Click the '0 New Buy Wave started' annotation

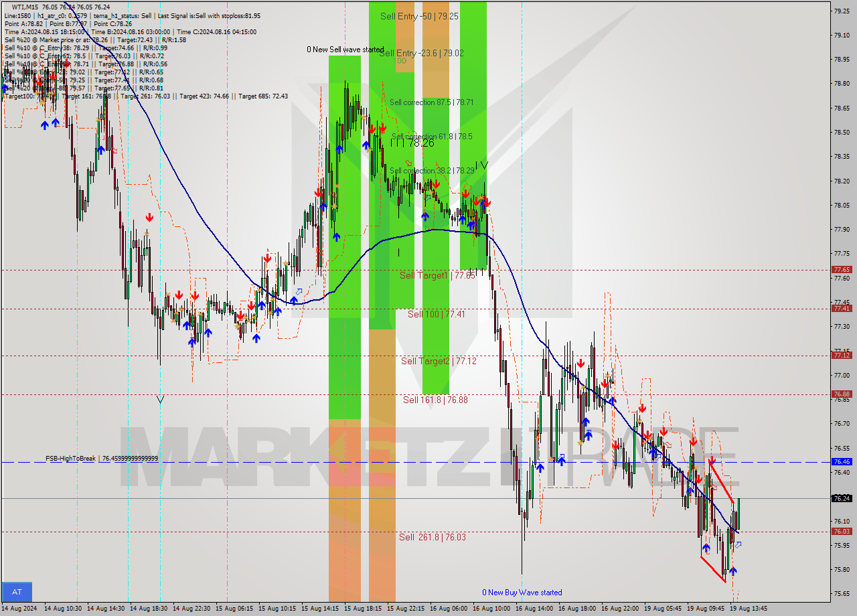(522, 593)
